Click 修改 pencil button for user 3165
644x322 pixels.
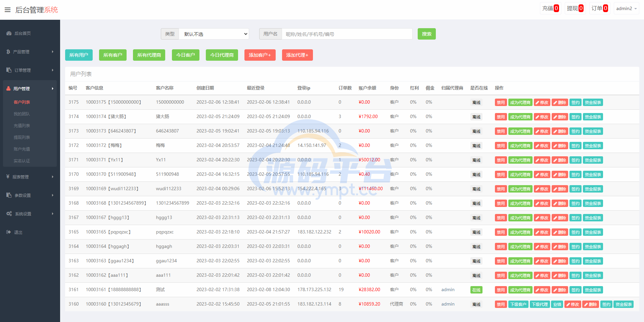pos(542,232)
